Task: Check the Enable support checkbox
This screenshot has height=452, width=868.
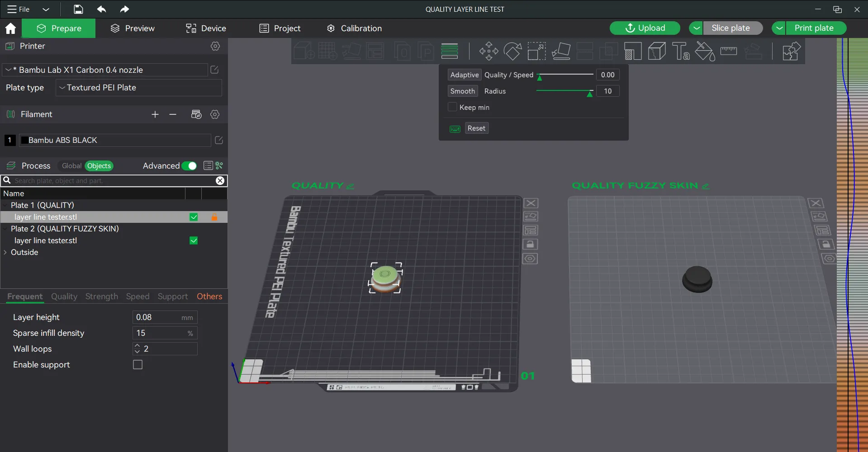Action: (138, 365)
